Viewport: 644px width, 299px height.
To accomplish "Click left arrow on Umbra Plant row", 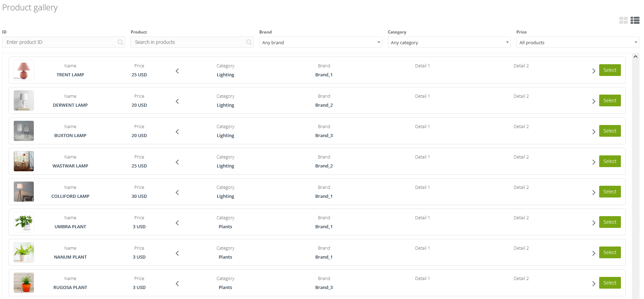I will coord(177,223).
